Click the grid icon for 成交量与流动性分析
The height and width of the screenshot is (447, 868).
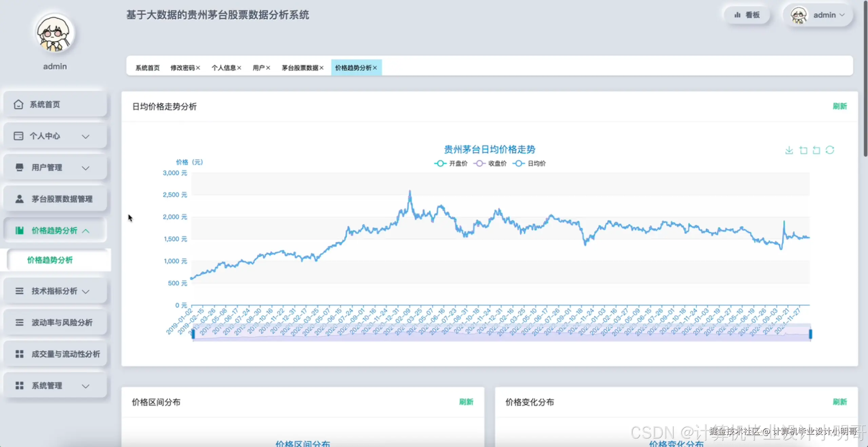pos(19,354)
